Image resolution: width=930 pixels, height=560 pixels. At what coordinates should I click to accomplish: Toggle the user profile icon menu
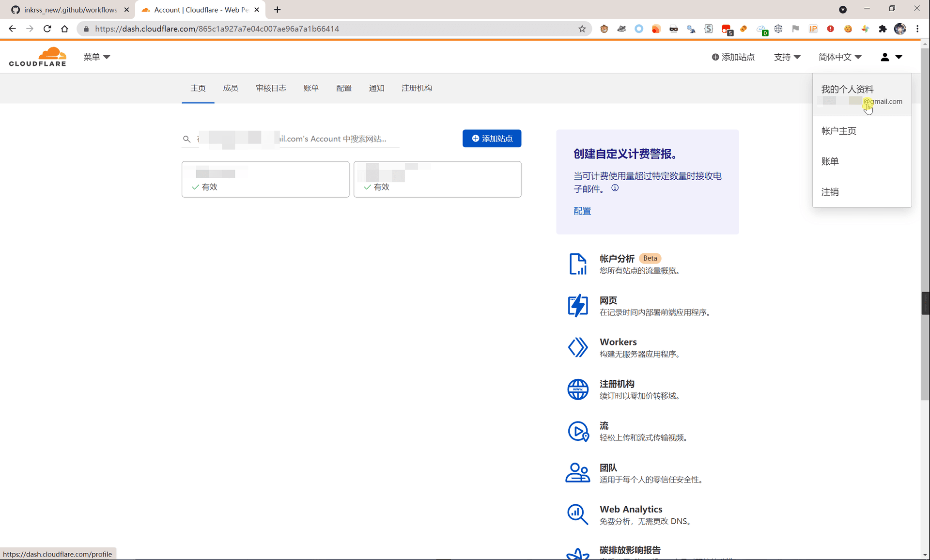click(891, 57)
